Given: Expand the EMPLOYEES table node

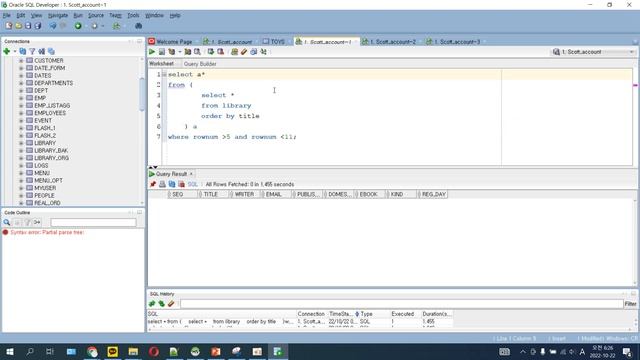Looking at the screenshot, I should (21, 113).
